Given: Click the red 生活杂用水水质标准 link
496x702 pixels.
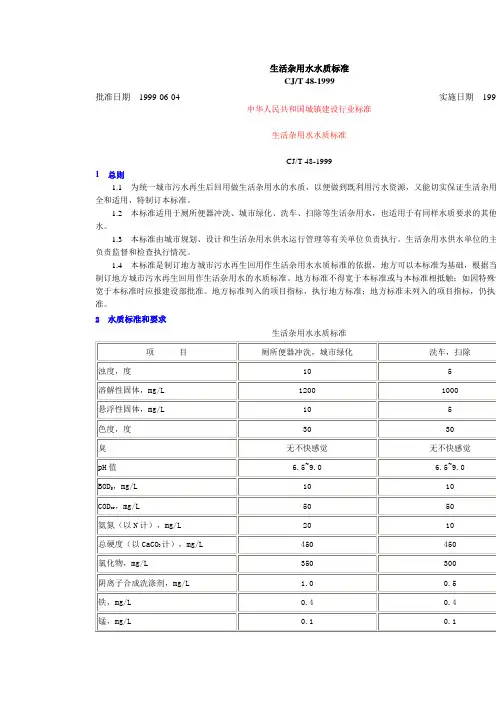Looking at the screenshot, I should click(309, 135).
